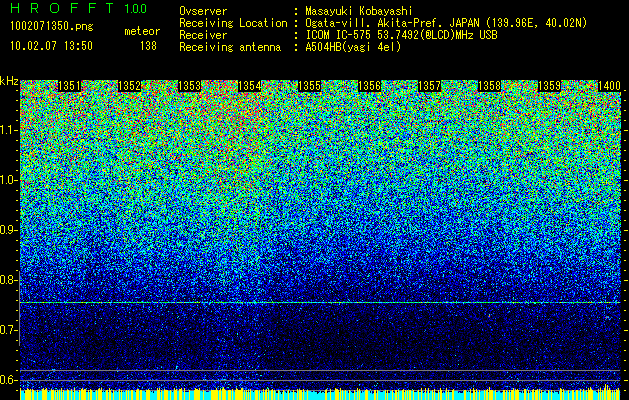The width and height of the screenshot is (629, 400).
Task: Click the 1400 time marker
Action: 609,86
